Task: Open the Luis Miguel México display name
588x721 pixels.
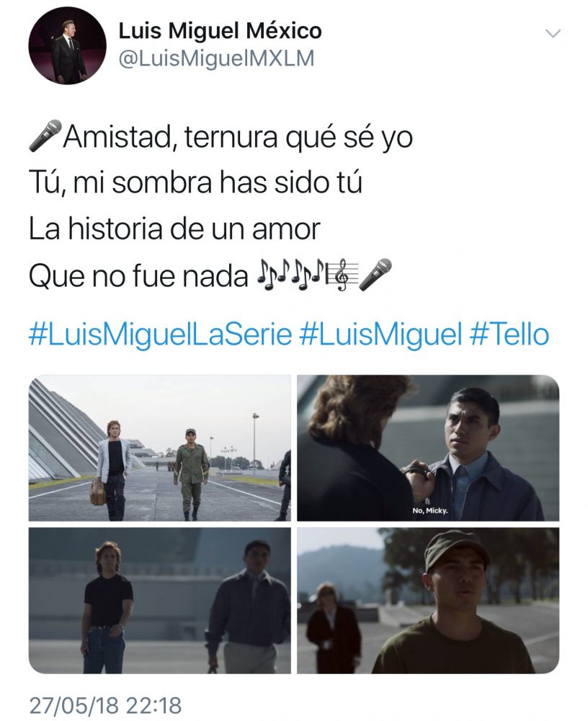Action: pyautogui.click(x=220, y=31)
